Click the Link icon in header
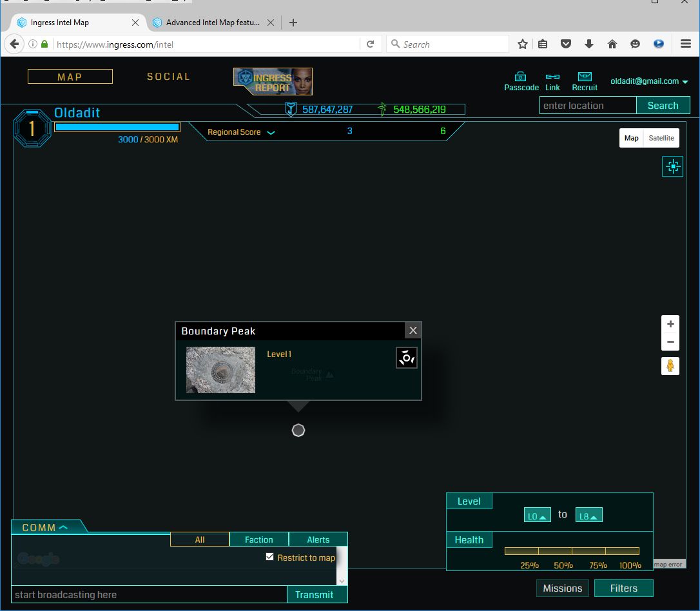Screen dimensions: 700x611 coord(552,77)
